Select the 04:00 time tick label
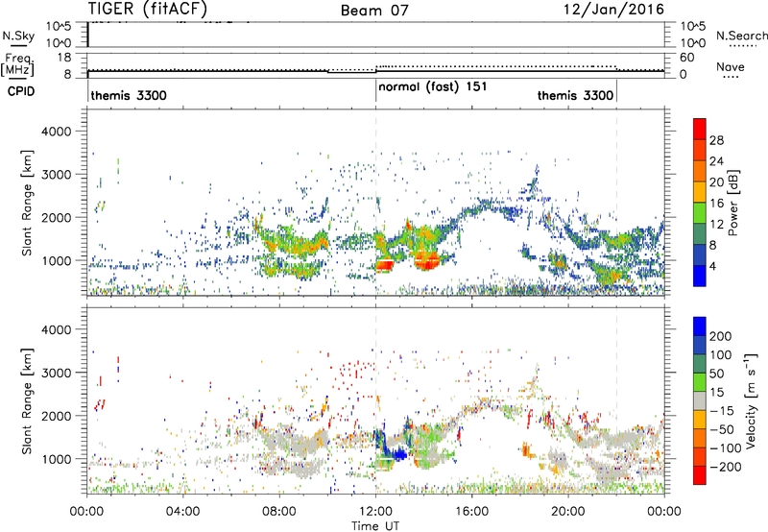The height and width of the screenshot is (532, 768). point(182,512)
